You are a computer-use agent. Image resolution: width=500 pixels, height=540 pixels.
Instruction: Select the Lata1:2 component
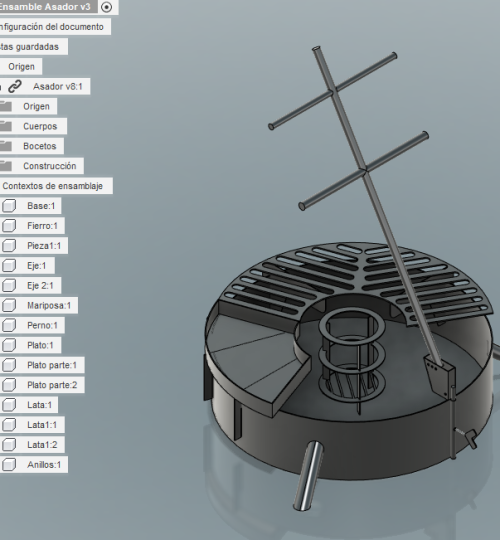42,445
